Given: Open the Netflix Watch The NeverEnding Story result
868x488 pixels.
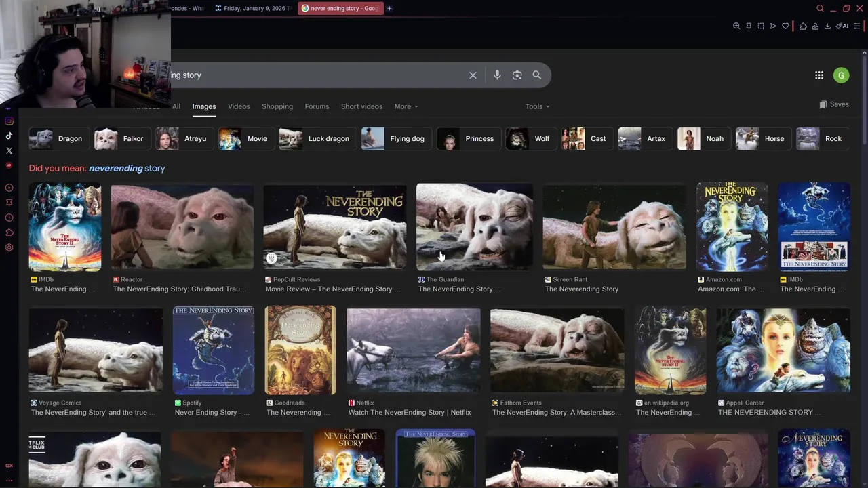Looking at the screenshot, I should [x=414, y=350].
